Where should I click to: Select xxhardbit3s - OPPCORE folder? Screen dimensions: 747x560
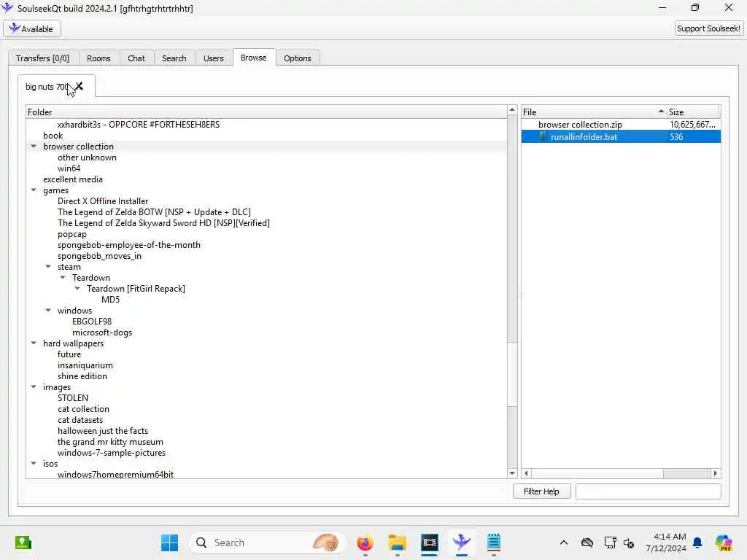pos(139,124)
